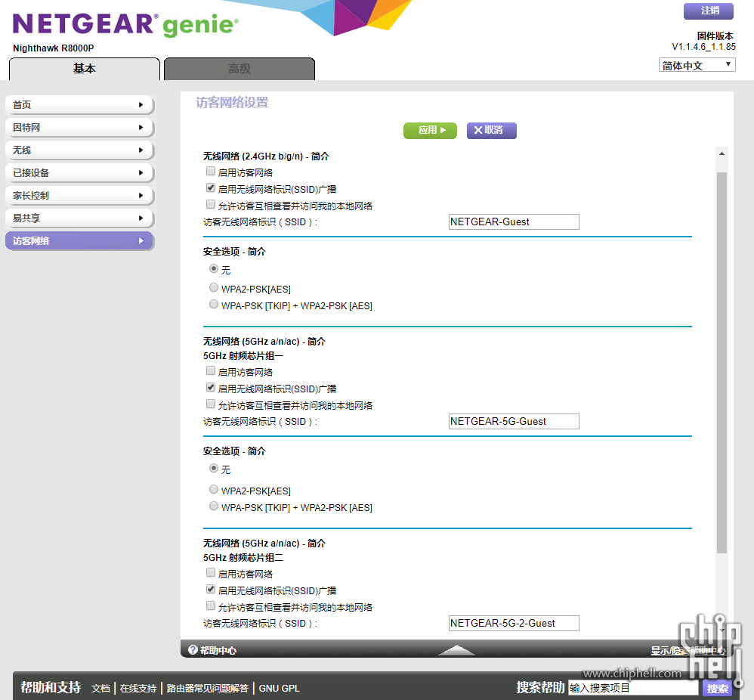Click the arrow icon on 易共享 item
This screenshot has width=754, height=700.
(x=141, y=218)
